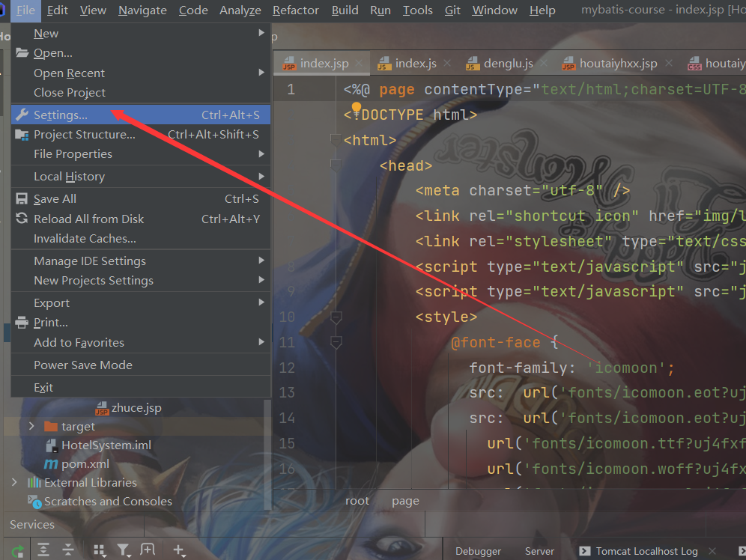
Task: Select Scratches and Consoles node
Action: tap(100, 501)
